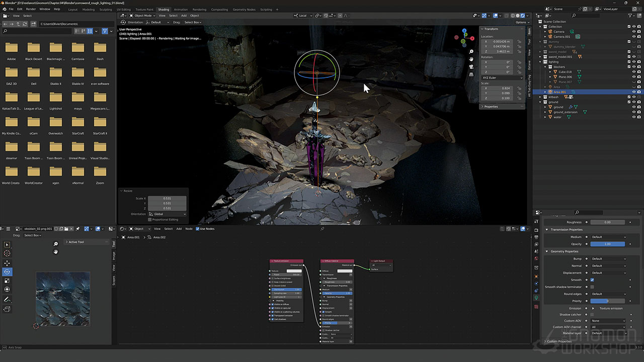The height and width of the screenshot is (362, 644).
Task: Adjust the Opacity slider in properties panel
Action: (x=607, y=244)
